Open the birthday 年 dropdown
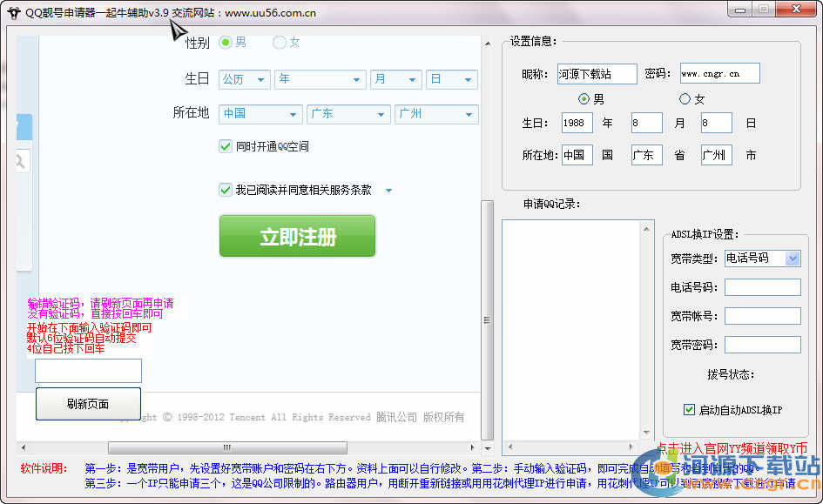823x504 pixels. (319, 79)
